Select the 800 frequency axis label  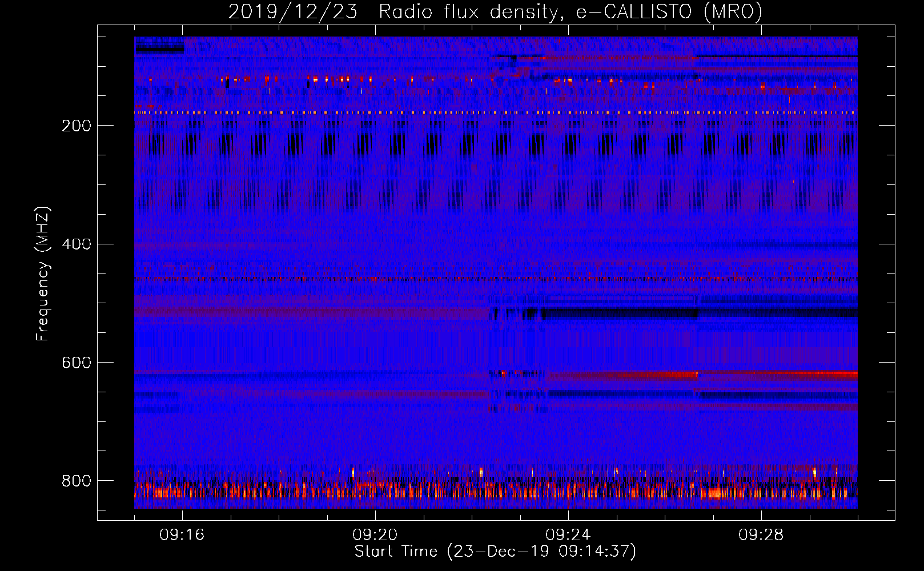[x=77, y=481]
